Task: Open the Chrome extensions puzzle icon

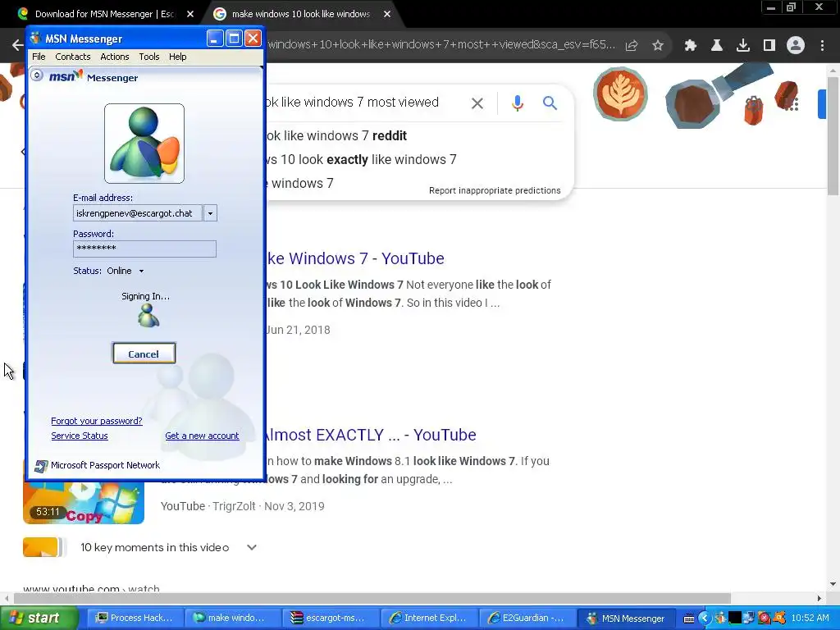Action: pos(691,46)
